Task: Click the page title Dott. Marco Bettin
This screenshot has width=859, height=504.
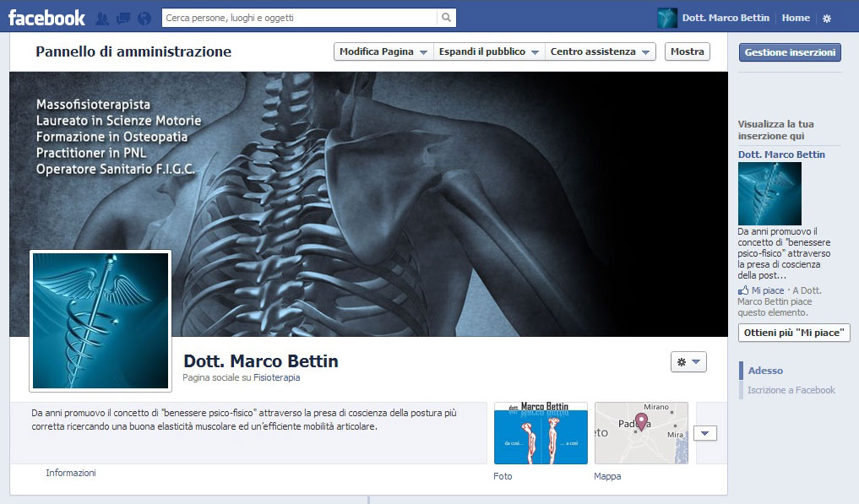Action: click(261, 361)
